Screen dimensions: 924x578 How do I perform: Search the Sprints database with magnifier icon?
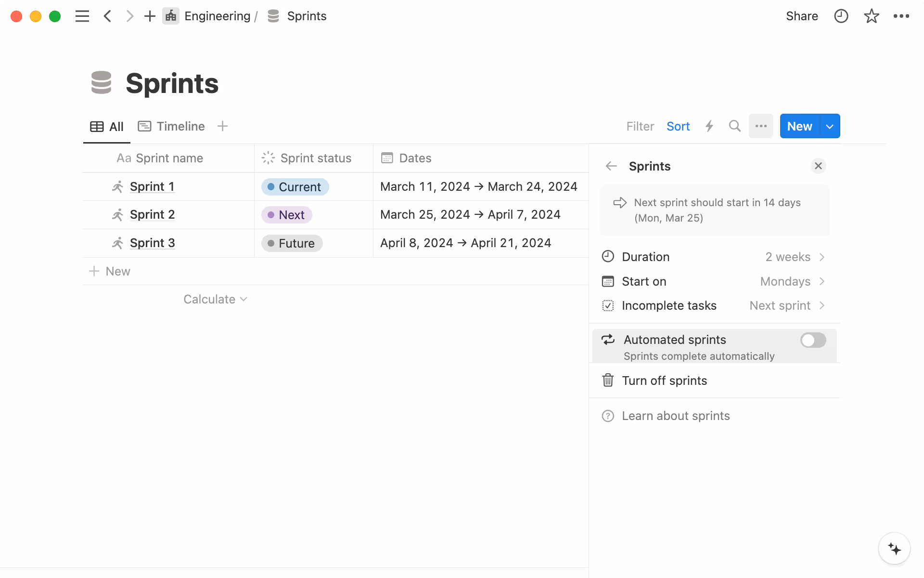734,126
